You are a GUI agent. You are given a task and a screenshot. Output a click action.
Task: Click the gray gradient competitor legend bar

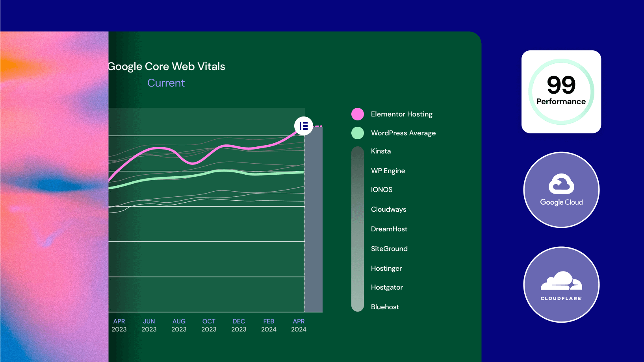358,229
